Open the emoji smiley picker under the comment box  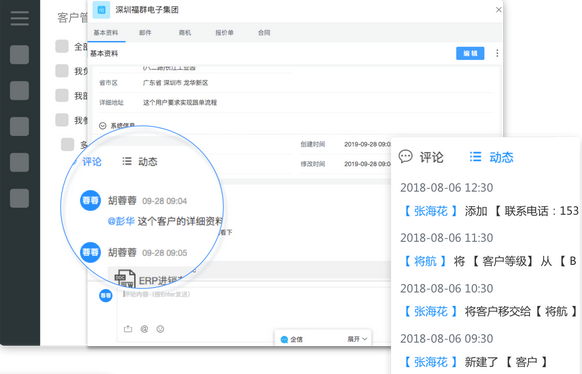pyautogui.click(x=160, y=329)
